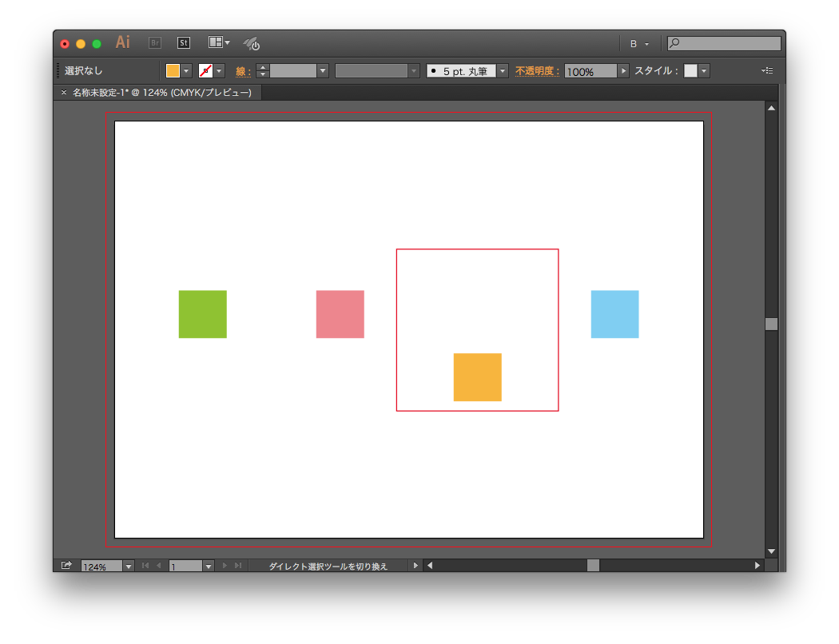Open the B workspace switcher menu
This screenshot has height=644, width=839.
[x=635, y=43]
